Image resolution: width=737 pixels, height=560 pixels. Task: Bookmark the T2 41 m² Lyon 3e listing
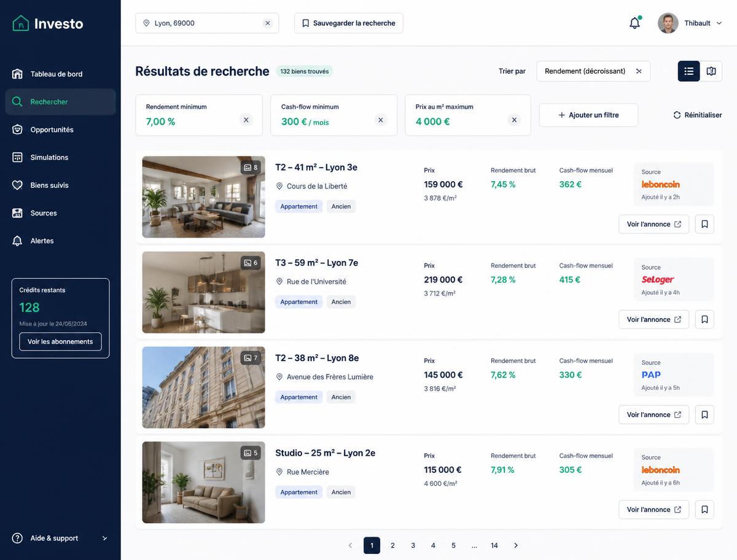click(704, 224)
